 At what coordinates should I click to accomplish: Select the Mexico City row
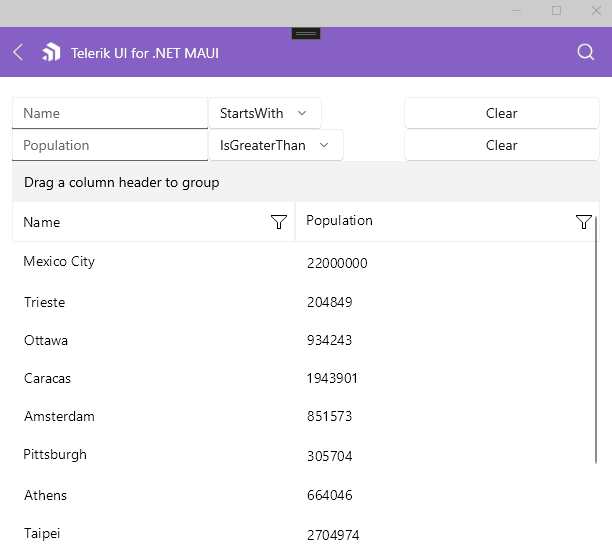[x=306, y=262]
